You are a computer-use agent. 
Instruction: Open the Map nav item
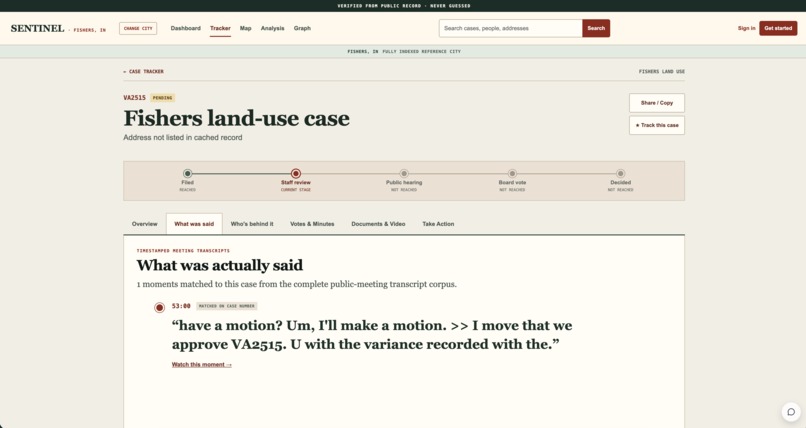pyautogui.click(x=246, y=28)
